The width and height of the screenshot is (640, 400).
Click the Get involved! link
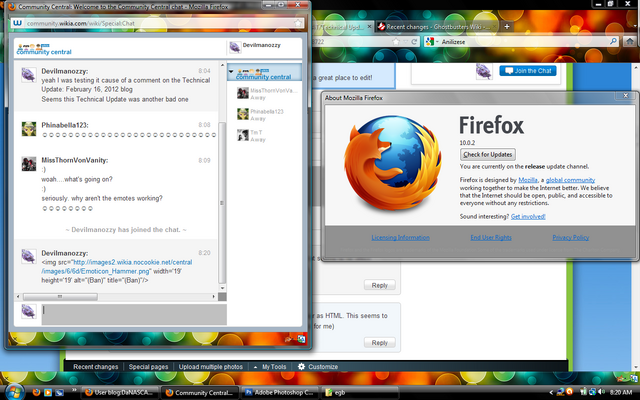(528, 216)
